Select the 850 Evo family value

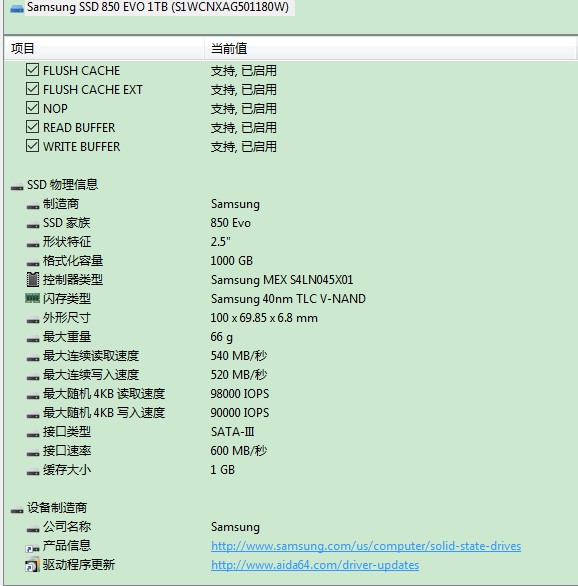[x=231, y=223]
